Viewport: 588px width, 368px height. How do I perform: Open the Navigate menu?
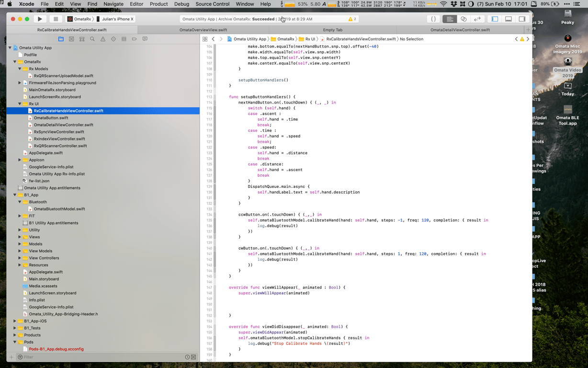click(x=113, y=4)
